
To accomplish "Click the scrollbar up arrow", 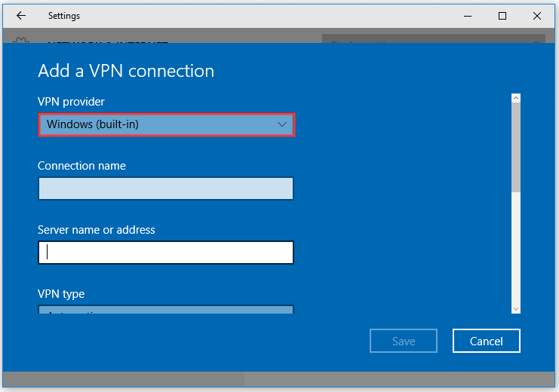I will [516, 98].
